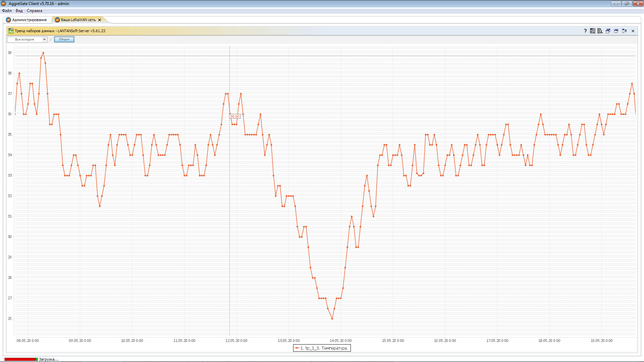644x362 pixels.
Task: Click the trend chart icon in panel title
Action: pyautogui.click(x=11, y=31)
